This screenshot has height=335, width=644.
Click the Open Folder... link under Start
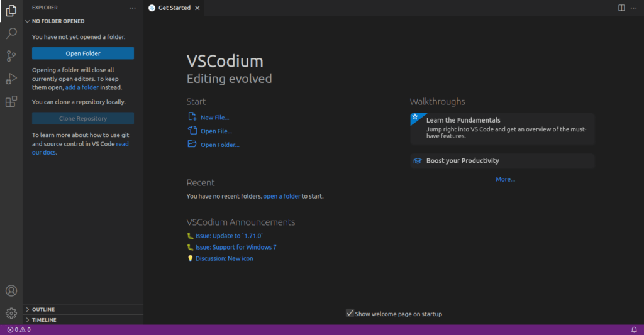[219, 145]
